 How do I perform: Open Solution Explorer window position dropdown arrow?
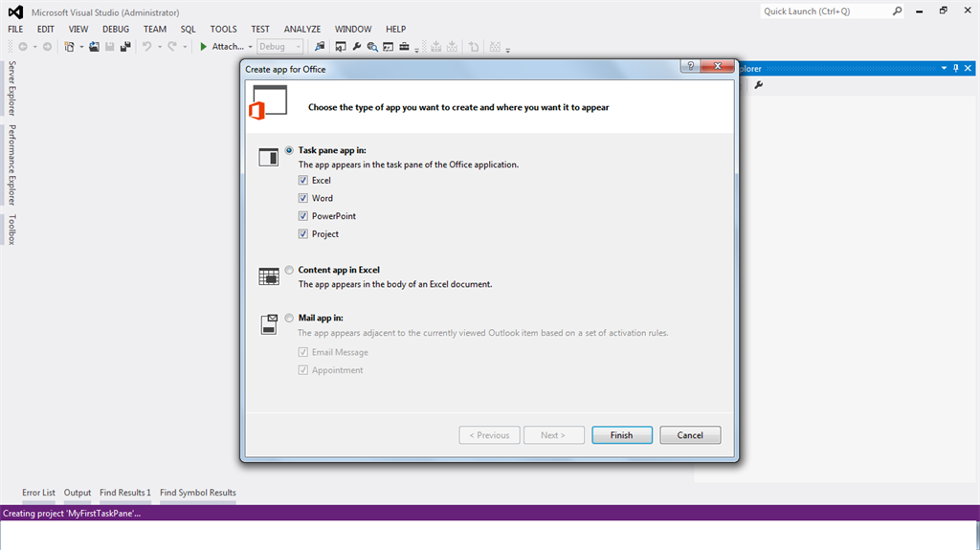(x=944, y=68)
